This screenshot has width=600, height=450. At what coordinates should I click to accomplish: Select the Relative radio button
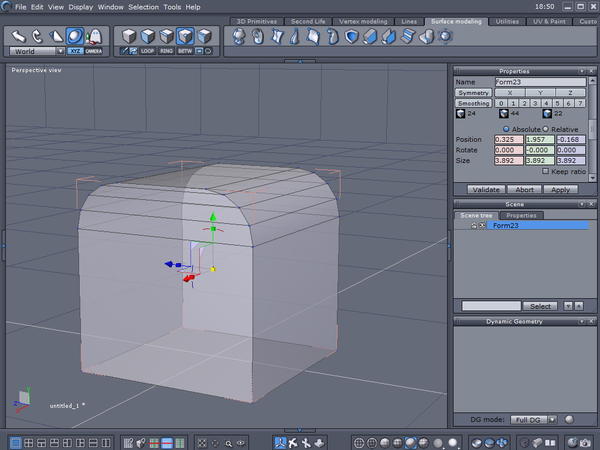pyautogui.click(x=545, y=129)
